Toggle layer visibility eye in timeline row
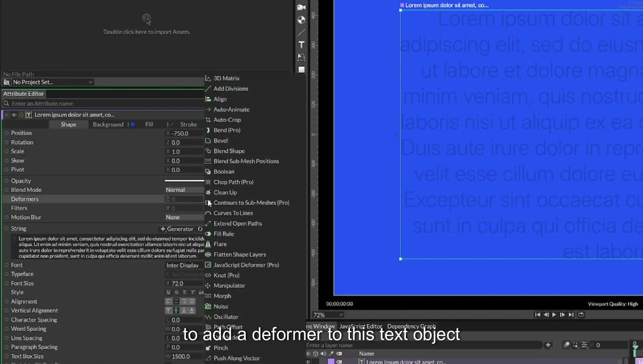Viewport: 643px width, 364px height. tap(308, 361)
